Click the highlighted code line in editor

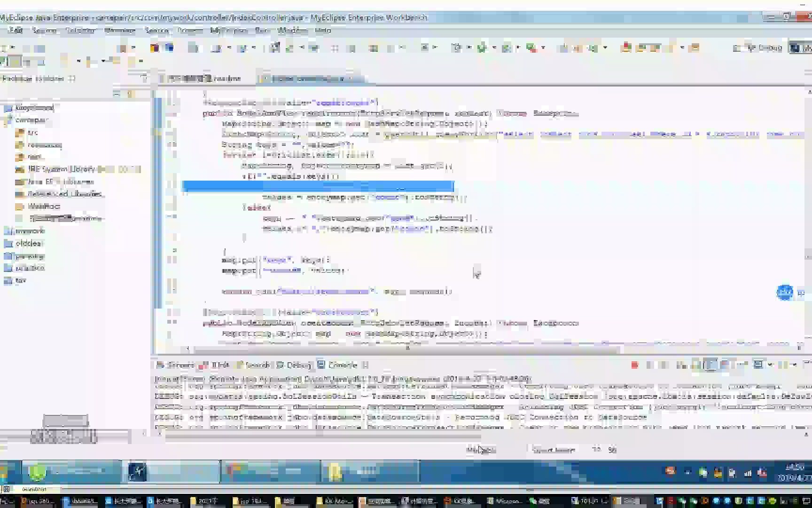click(x=318, y=186)
